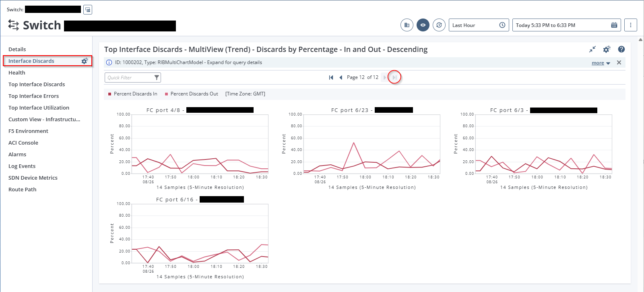The image size is (644, 292).
Task: Dismiss the query info bar with X
Action: coord(619,62)
